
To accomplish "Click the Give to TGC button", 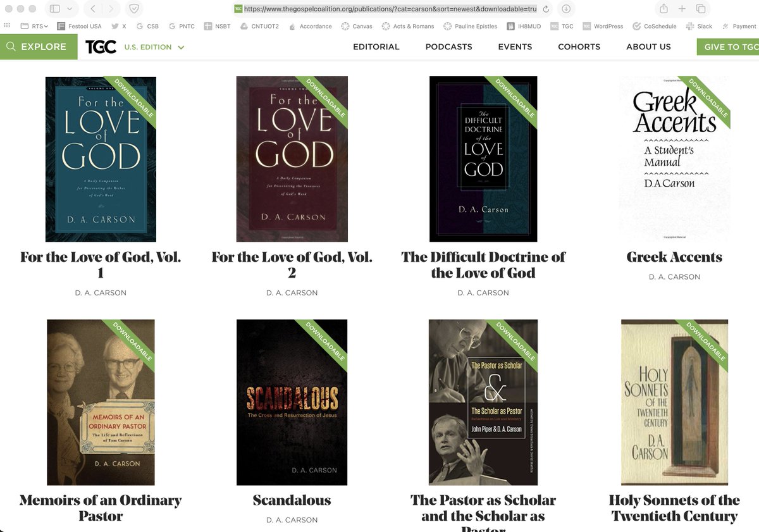I will [x=728, y=47].
